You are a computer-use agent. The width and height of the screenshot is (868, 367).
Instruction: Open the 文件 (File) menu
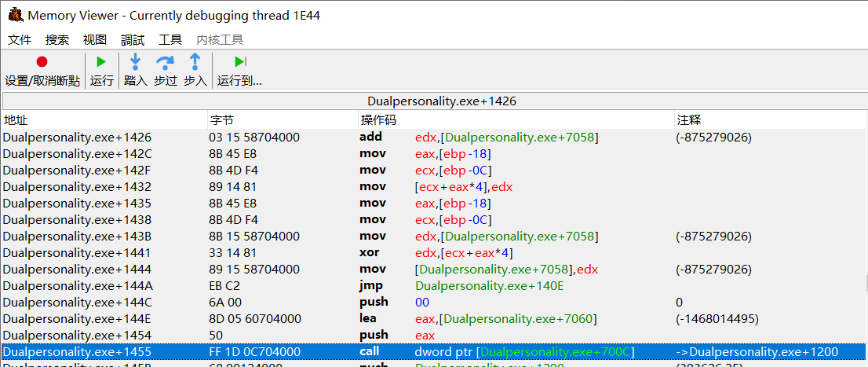coord(20,39)
